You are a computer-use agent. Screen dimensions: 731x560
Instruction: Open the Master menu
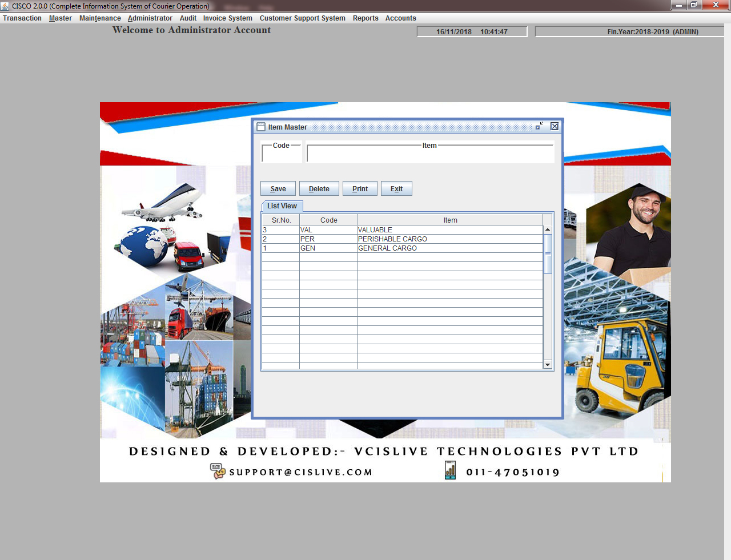61,18
